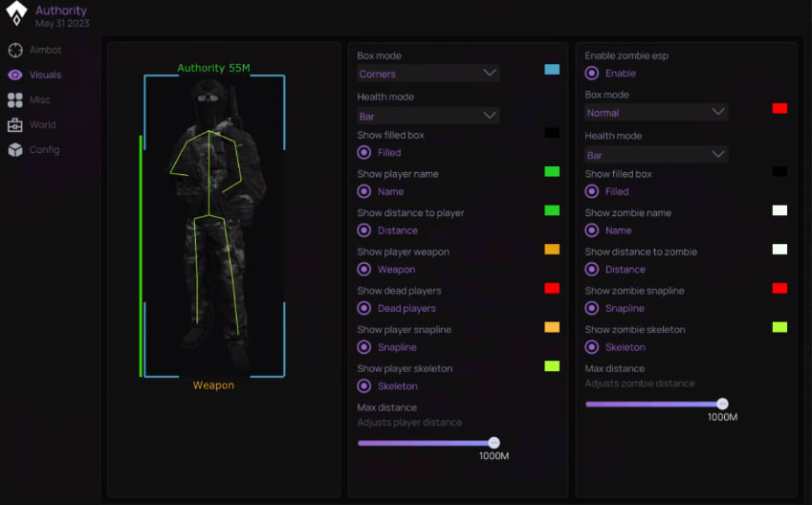Click the Misc label in sidebar
Screen dimensions: 812x505
[x=40, y=99]
